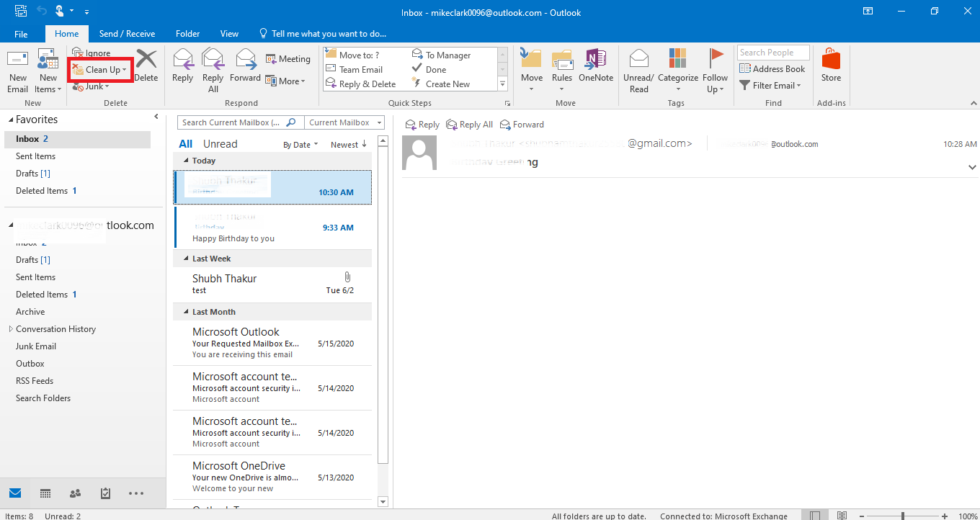Switch to People view icon
Image resolution: width=980 pixels, height=520 pixels.
tap(75, 493)
